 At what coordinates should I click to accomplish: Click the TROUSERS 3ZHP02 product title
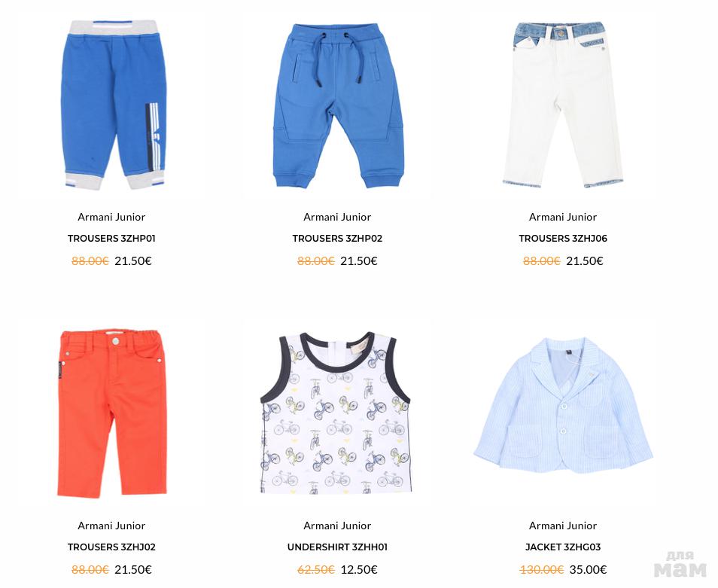(x=337, y=238)
